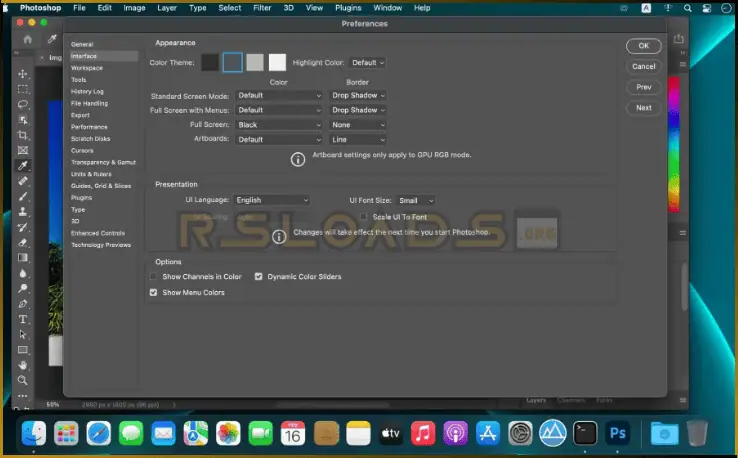
Task: Open the Plugins menu
Action: [348, 8]
